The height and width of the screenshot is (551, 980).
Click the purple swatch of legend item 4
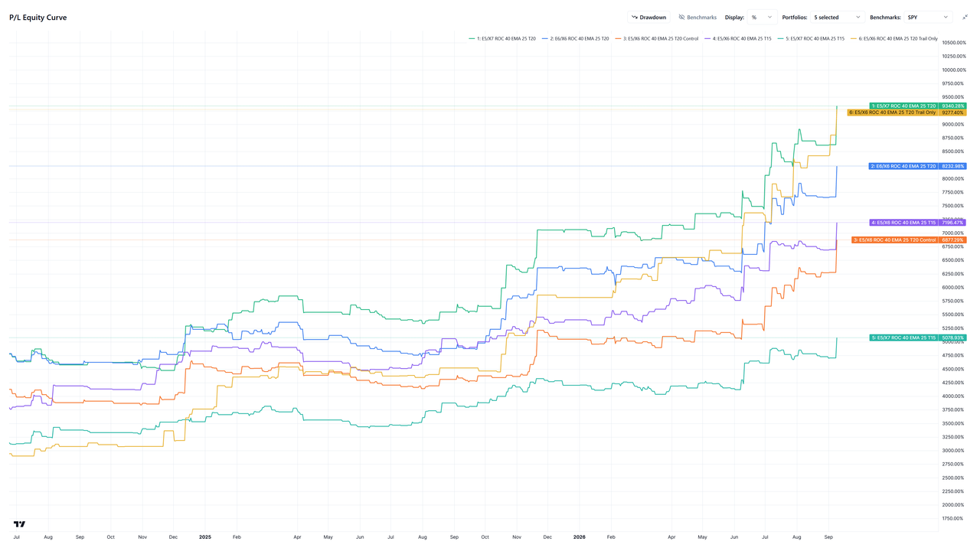point(707,38)
